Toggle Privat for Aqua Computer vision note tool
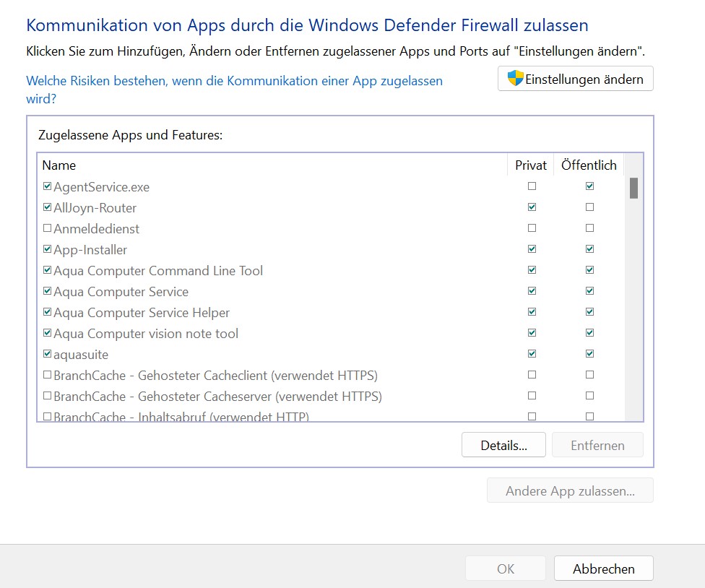 pyautogui.click(x=532, y=334)
